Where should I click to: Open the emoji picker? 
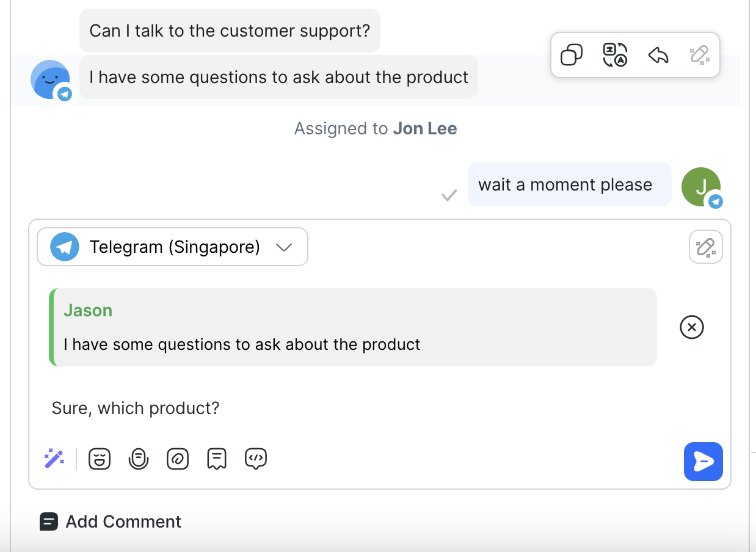(100, 459)
